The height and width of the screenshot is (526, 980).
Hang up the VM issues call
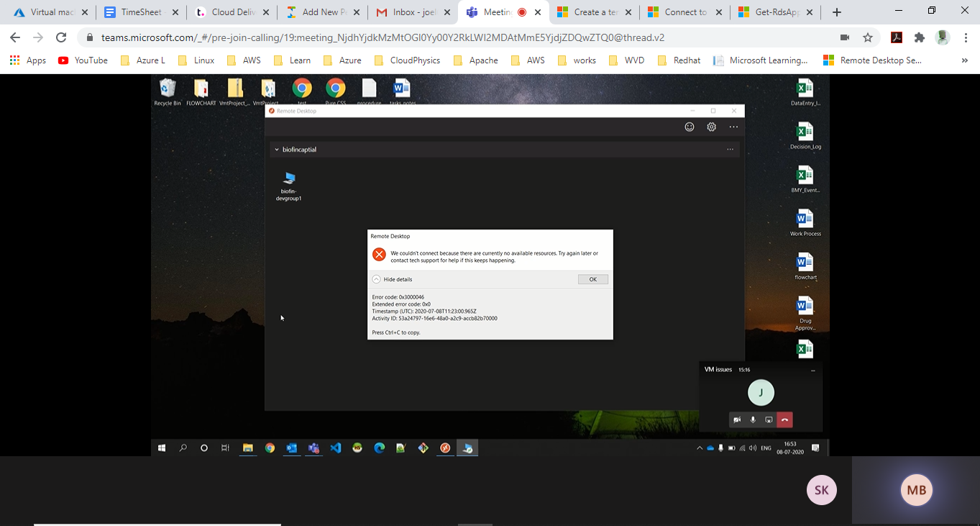[784, 420]
